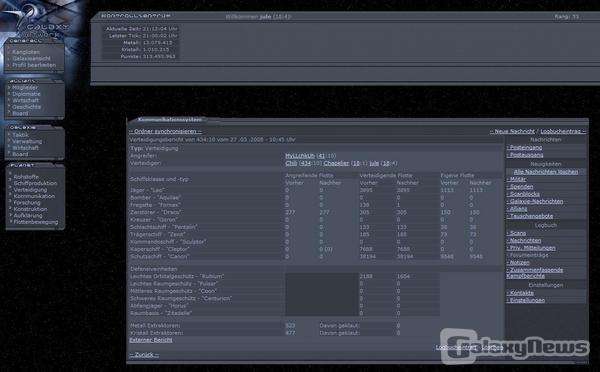Screen dimensions: 600x372
Task: Open the Postausgang folder
Action: (525, 155)
